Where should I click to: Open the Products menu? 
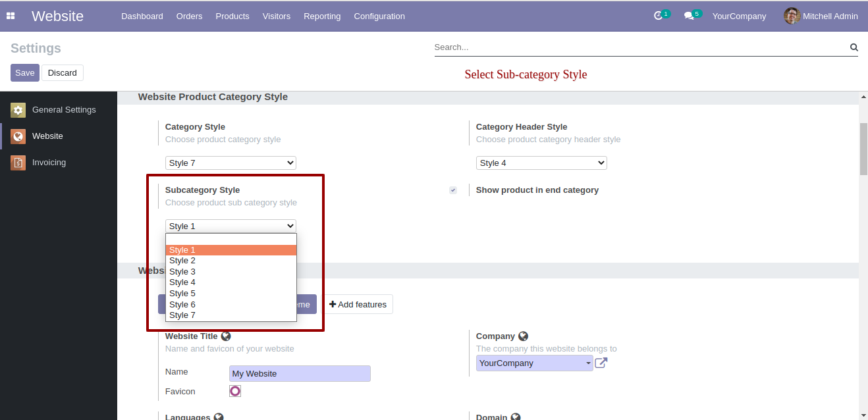(232, 16)
